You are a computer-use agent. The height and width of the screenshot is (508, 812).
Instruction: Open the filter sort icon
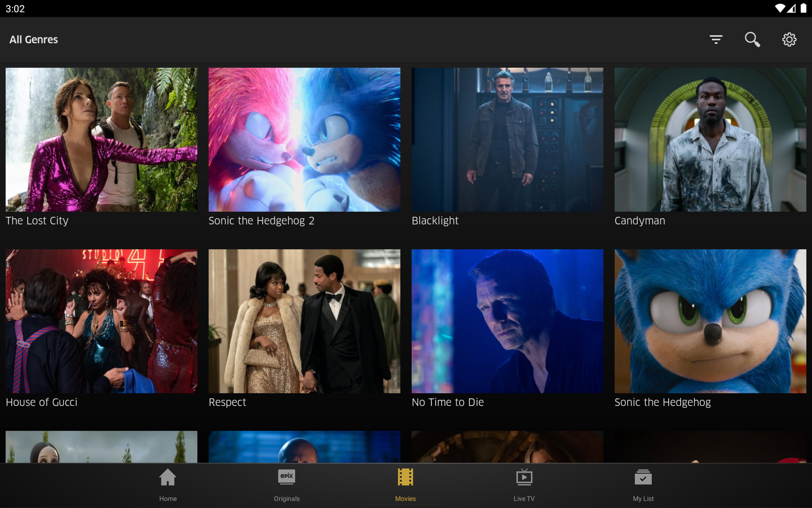tap(716, 40)
